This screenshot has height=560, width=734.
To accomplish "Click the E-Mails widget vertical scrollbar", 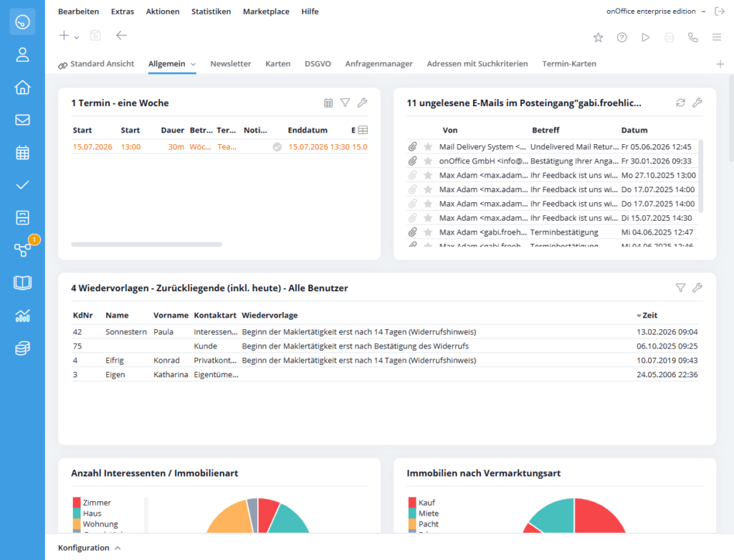I will (700, 176).
